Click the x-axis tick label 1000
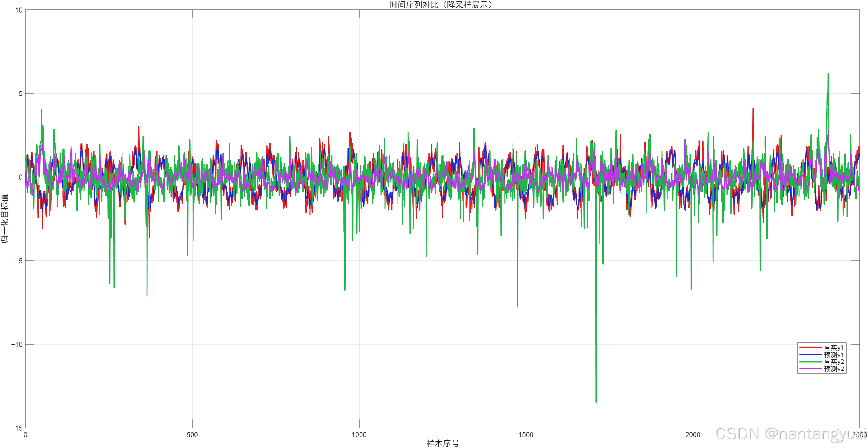868x448 pixels. [359, 435]
